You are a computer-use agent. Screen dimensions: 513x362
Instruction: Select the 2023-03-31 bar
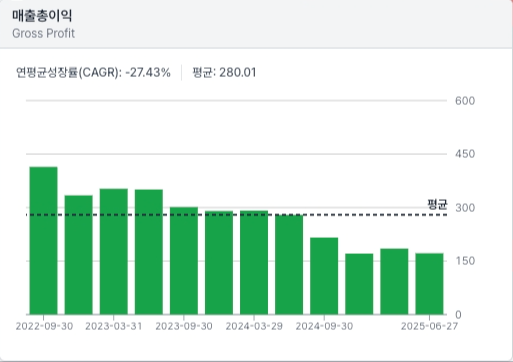114,252
